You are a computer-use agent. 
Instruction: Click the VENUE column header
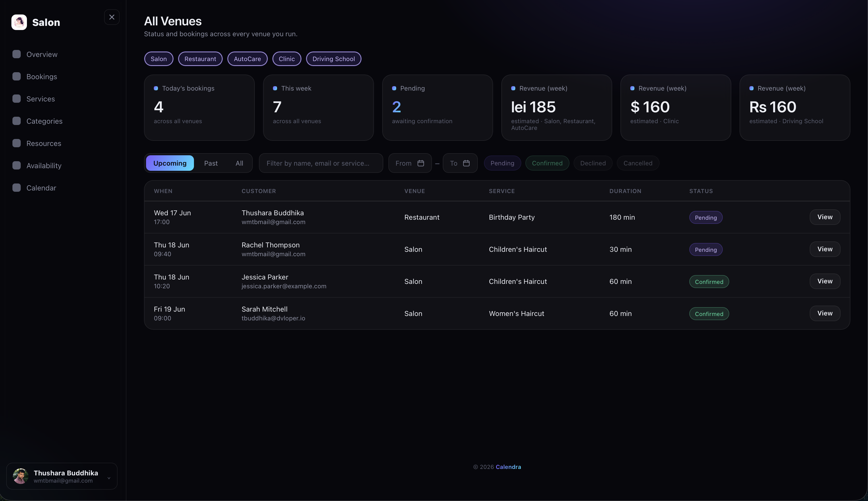pyautogui.click(x=415, y=191)
